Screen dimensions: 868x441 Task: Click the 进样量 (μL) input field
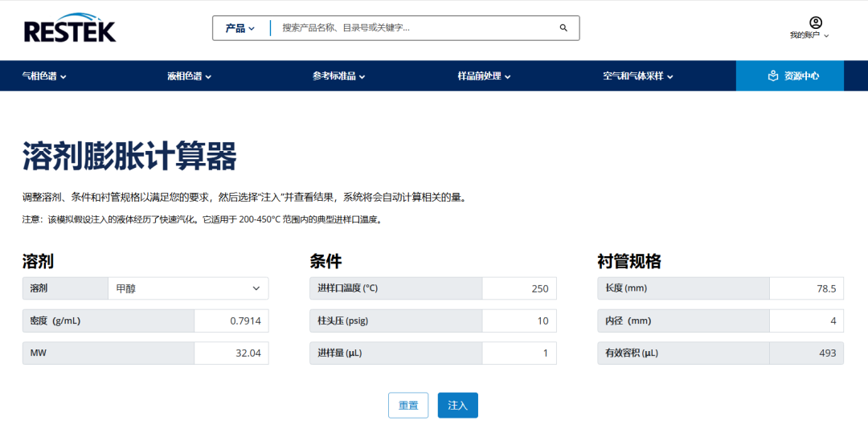[519, 353]
